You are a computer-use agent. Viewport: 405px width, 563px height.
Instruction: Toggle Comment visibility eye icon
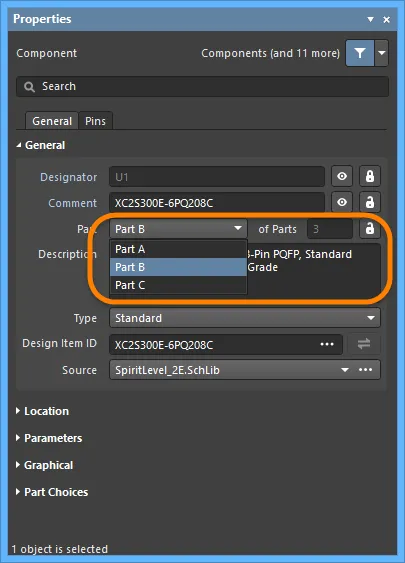[342, 202]
